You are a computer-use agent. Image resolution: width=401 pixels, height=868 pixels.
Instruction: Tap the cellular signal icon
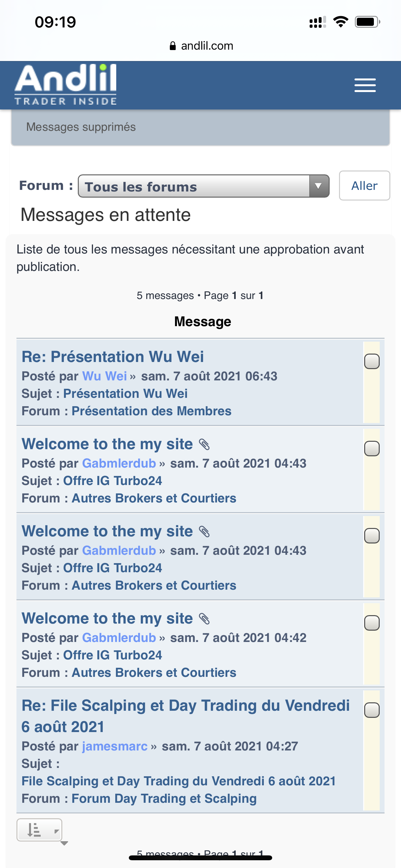[317, 22]
